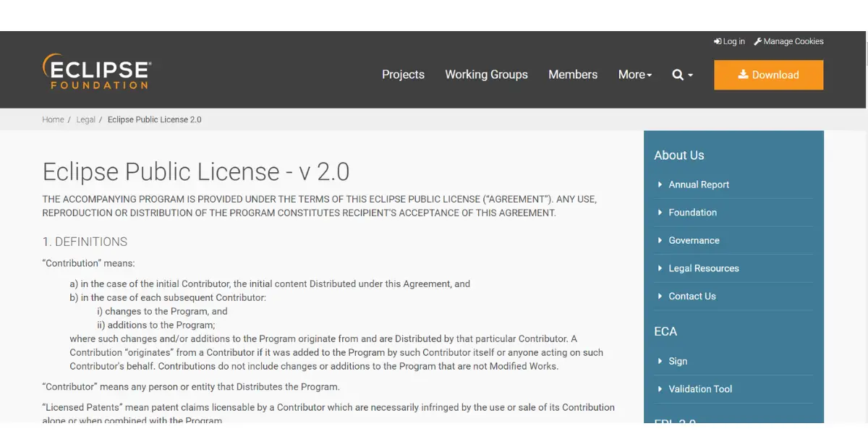This screenshot has height=434, width=868.
Task: Click the sign-in icon beside Log in
Action: coord(718,41)
